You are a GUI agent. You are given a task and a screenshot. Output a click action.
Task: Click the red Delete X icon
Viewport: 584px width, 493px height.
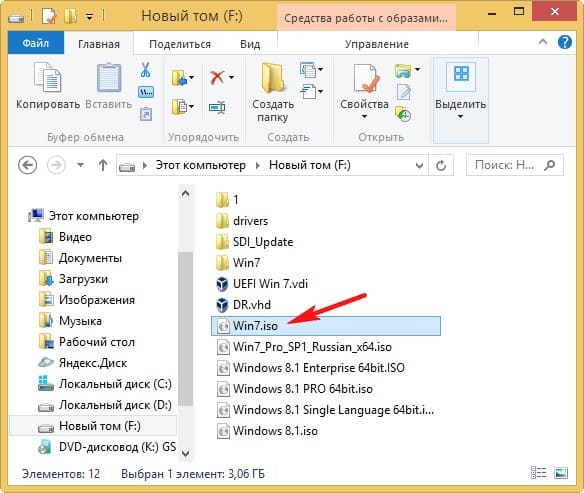click(218, 77)
